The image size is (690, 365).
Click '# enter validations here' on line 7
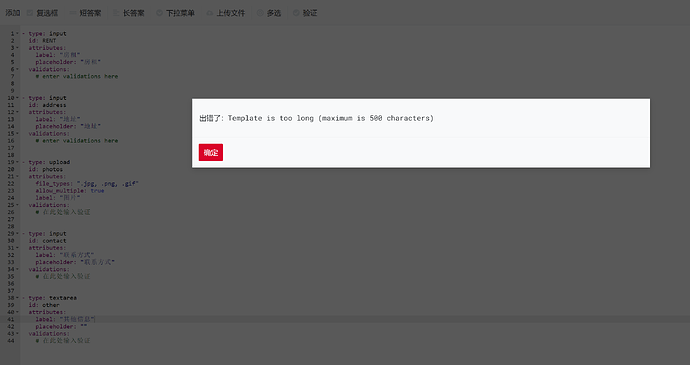coord(77,76)
